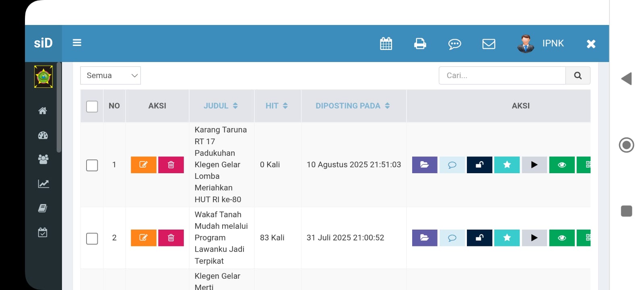Viewport: 644px width, 290px height.
Task: Tap Android recent apps square button
Action: [x=626, y=211]
